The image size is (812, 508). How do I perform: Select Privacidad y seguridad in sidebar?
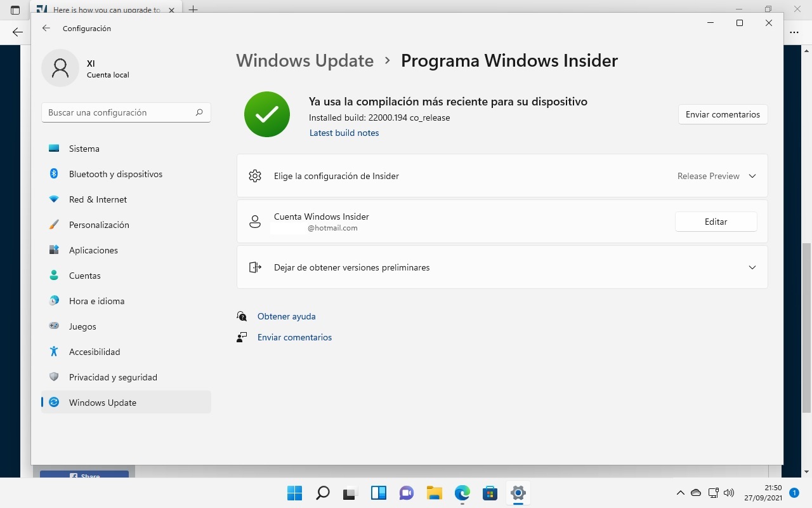(x=113, y=377)
